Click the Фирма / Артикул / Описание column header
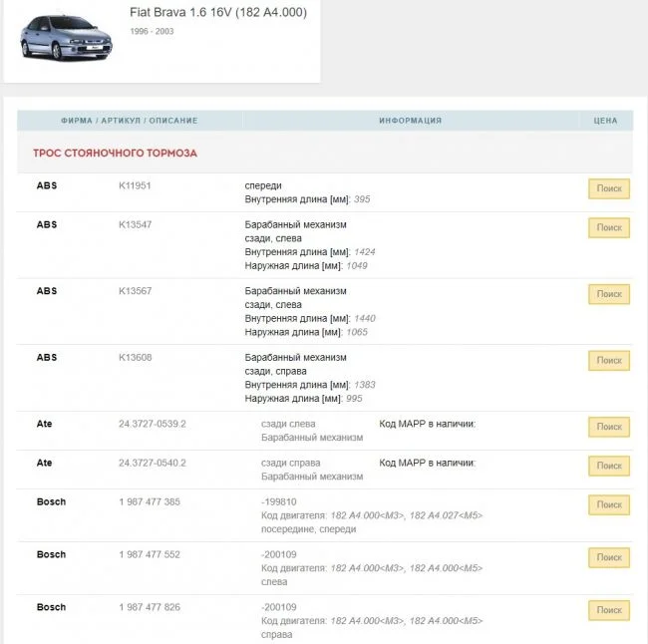This screenshot has width=648, height=644. coord(129,121)
